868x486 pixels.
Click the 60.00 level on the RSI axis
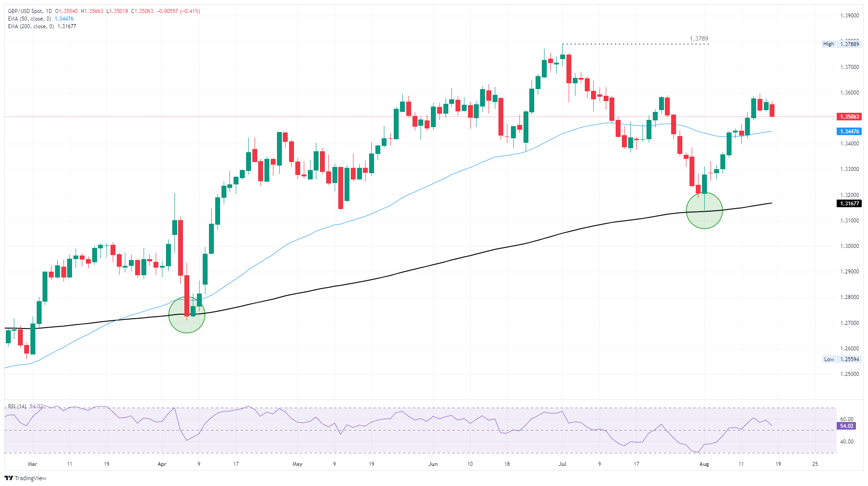[x=847, y=419]
